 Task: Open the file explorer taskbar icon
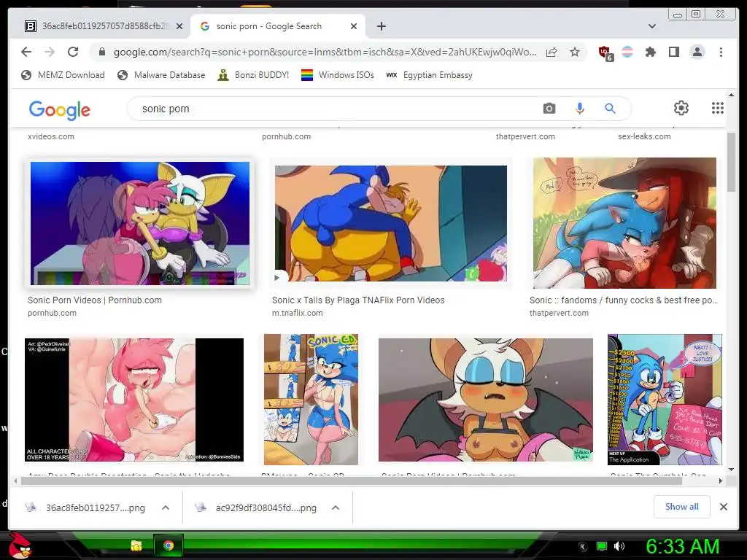(136, 545)
